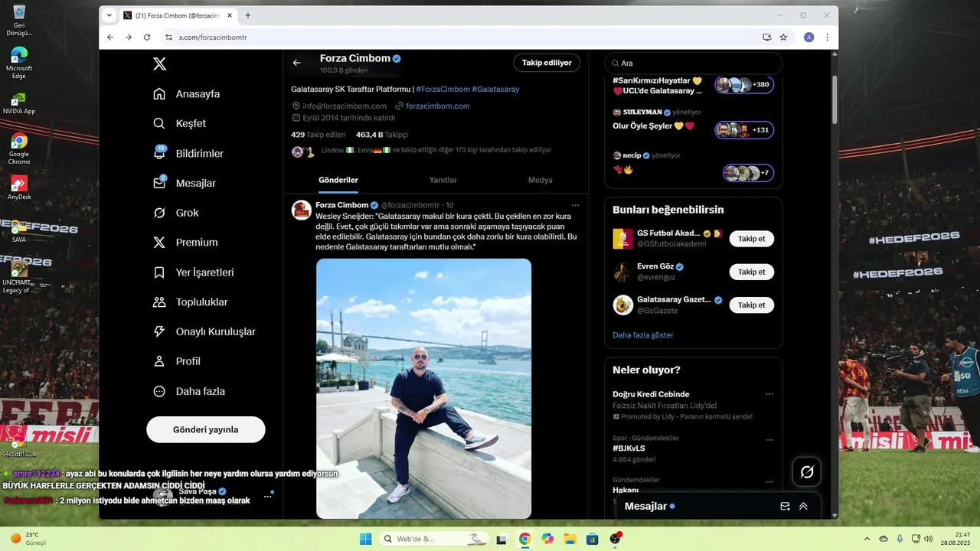Image resolution: width=980 pixels, height=551 pixels.
Task: Expand Chrome tab search dropdown
Action: (109, 15)
